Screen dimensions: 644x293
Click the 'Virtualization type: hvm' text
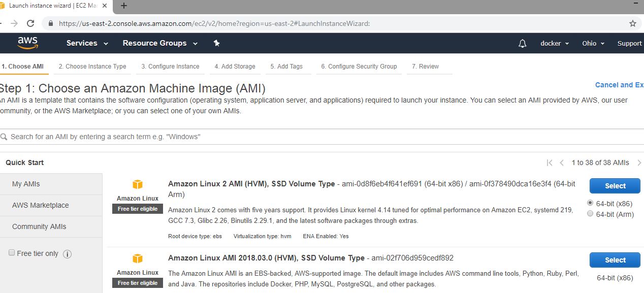coord(263,236)
